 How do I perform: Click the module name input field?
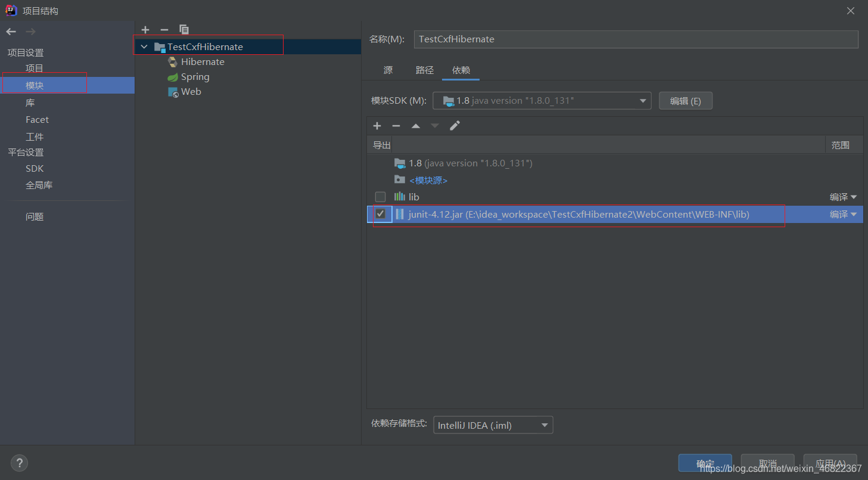(x=636, y=39)
